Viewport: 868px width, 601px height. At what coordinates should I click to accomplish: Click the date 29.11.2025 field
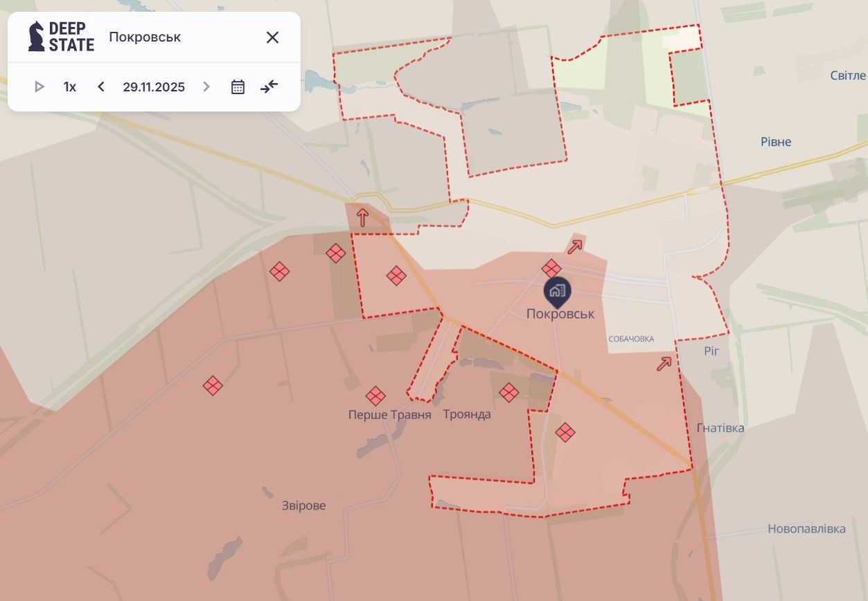154,87
